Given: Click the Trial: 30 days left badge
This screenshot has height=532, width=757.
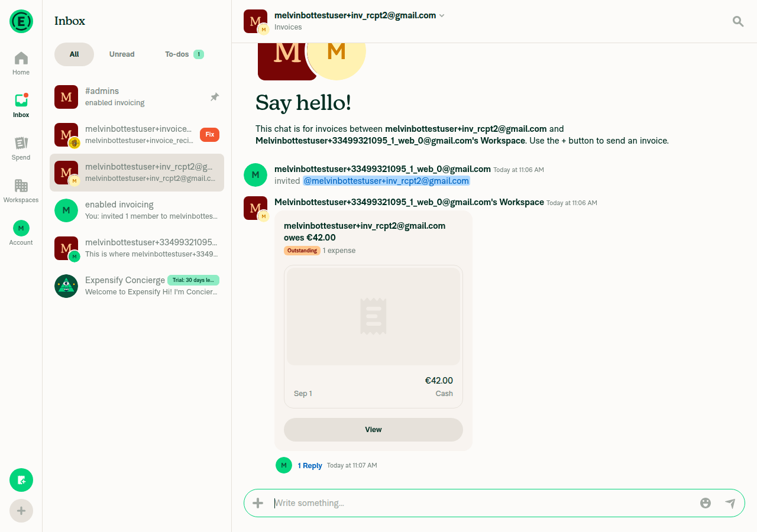Looking at the screenshot, I should (193, 280).
